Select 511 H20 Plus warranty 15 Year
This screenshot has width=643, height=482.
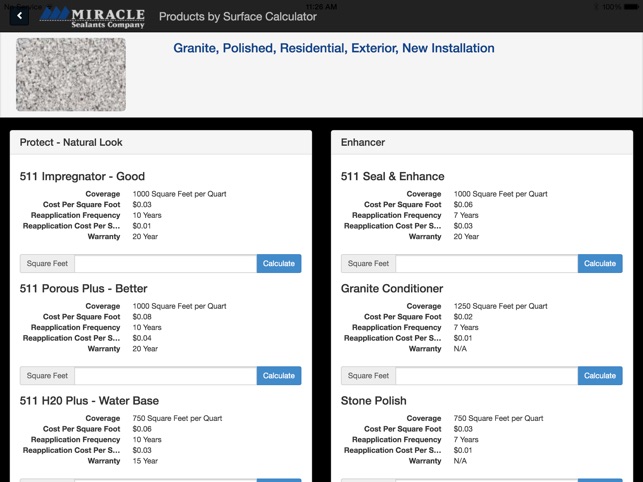point(145,461)
